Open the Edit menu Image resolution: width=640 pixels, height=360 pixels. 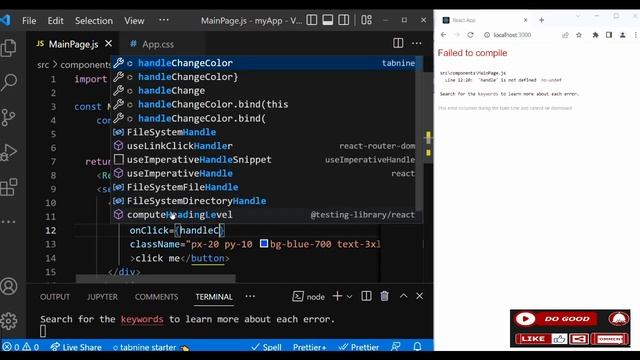pos(56,20)
